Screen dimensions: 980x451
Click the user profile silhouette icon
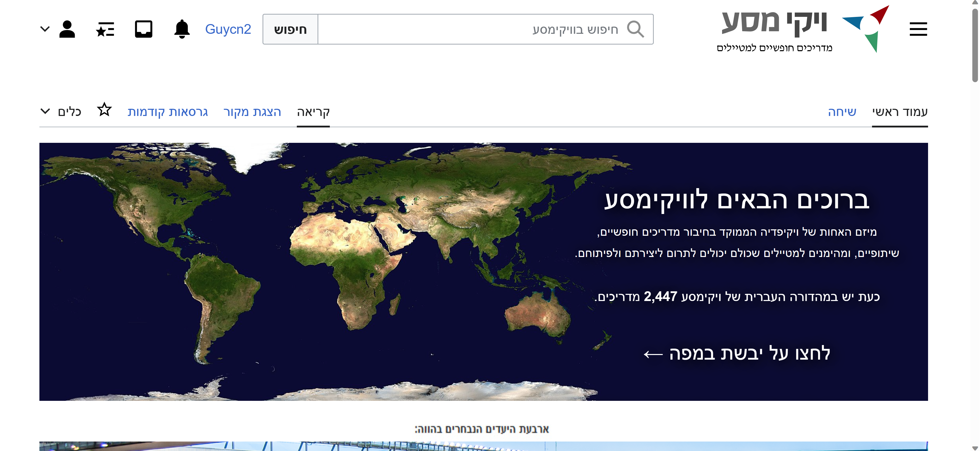pos(67,29)
